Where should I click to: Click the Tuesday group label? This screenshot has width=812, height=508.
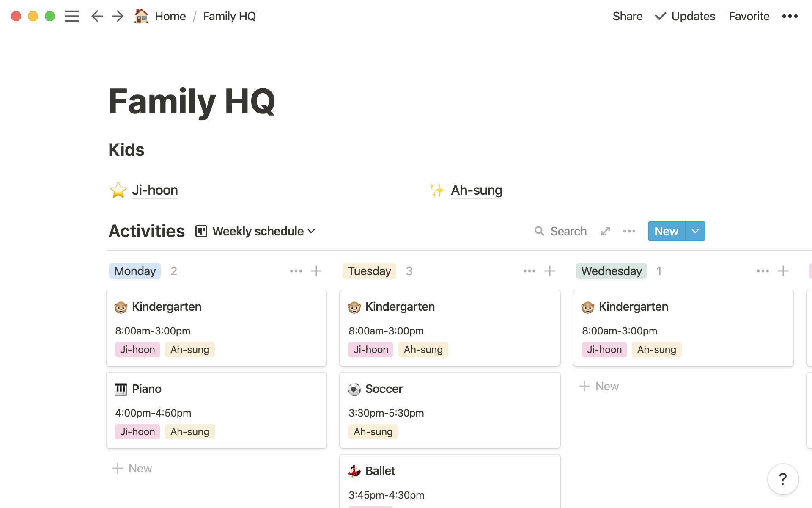[x=369, y=271]
